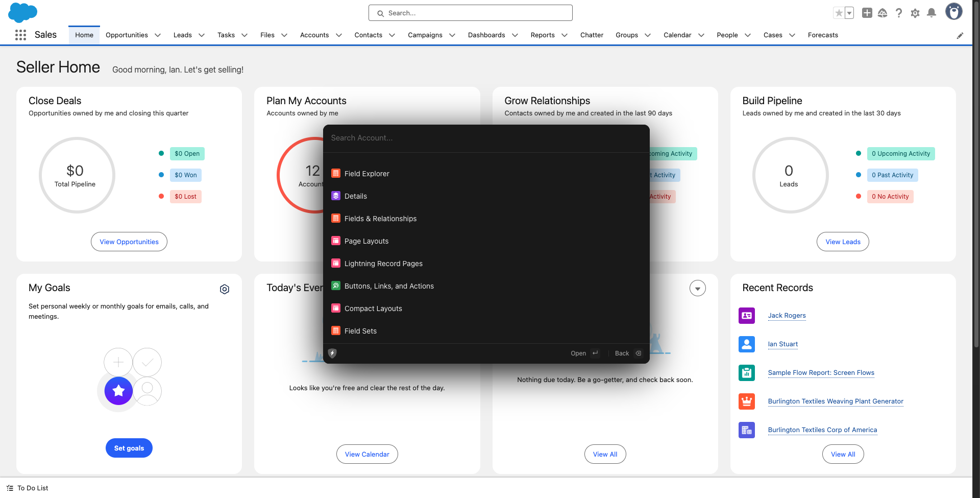Click the $0 Lost pipeline badge
Image resolution: width=980 pixels, height=498 pixels.
coord(186,197)
